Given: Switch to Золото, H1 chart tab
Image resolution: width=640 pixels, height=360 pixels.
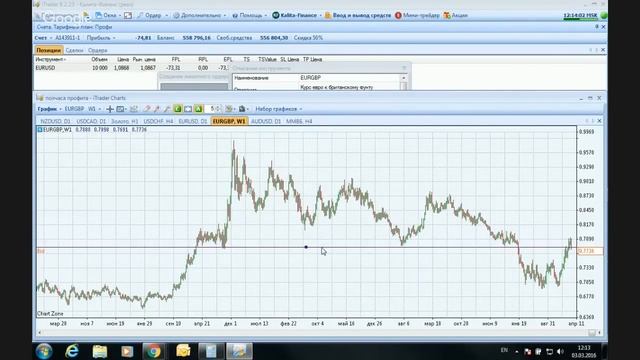Looking at the screenshot, I should 124,121.
